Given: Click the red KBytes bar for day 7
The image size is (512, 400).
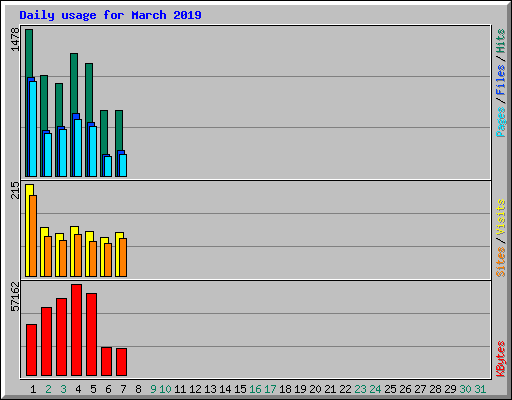Looking at the screenshot, I should tap(121, 362).
